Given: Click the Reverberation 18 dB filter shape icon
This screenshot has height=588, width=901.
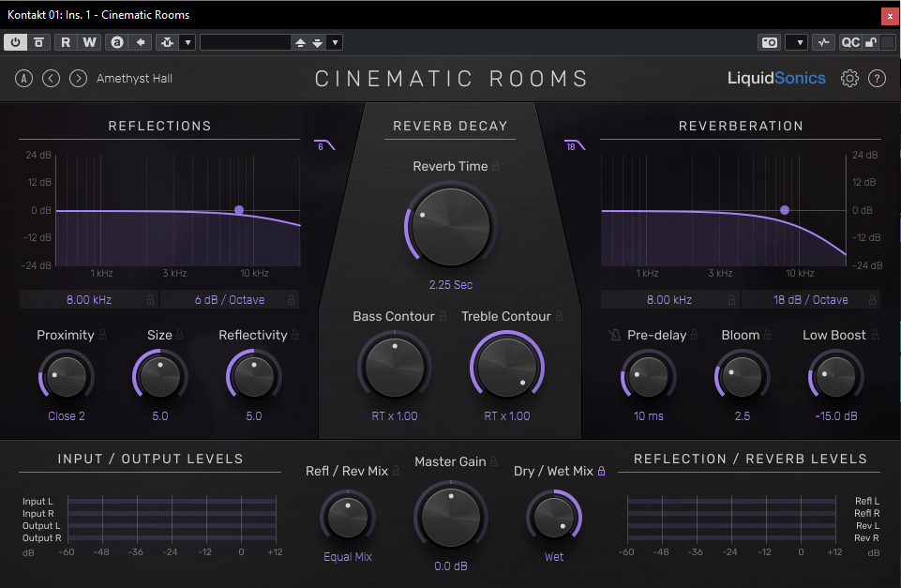Looking at the screenshot, I should pyautogui.click(x=575, y=144).
